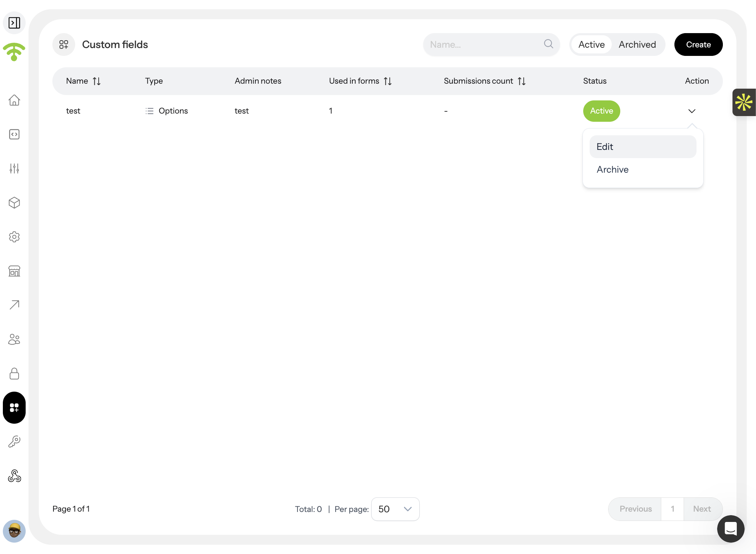Click the Type column header
The width and height of the screenshot is (756, 554).
tap(154, 81)
